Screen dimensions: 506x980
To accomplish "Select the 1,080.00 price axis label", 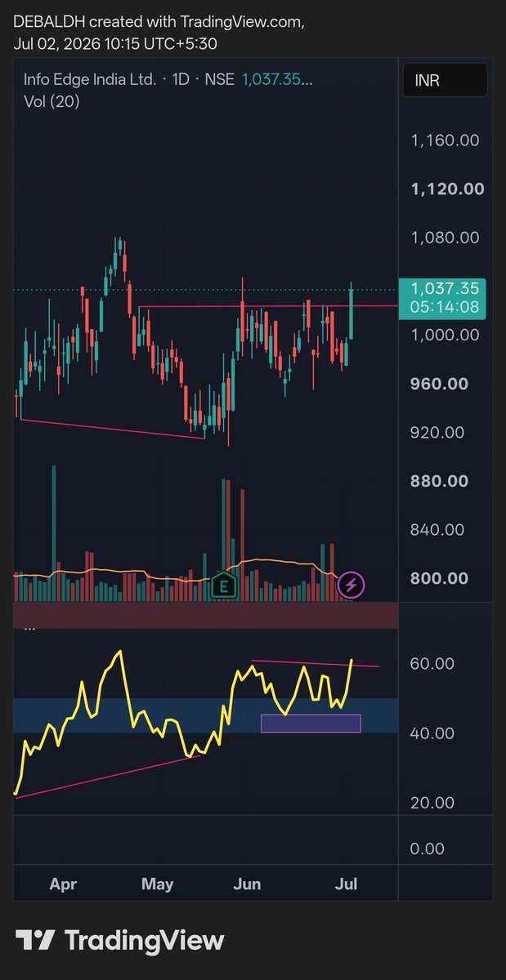I will tap(446, 238).
